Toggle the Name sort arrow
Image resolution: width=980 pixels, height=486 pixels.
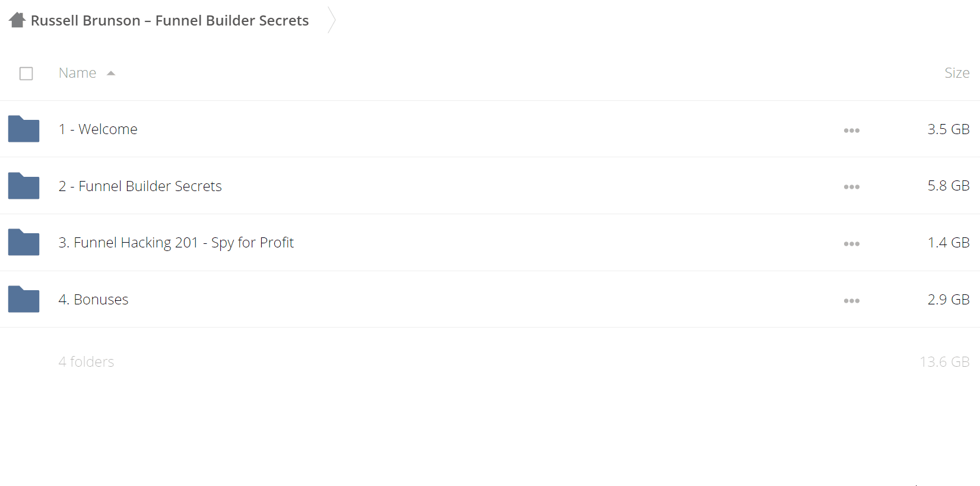point(111,74)
